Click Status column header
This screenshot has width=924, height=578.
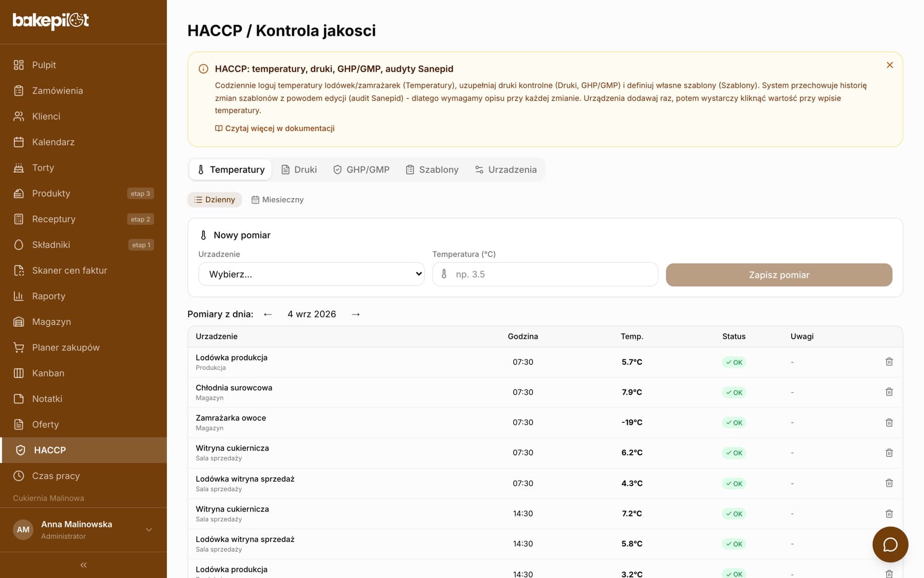734,337
